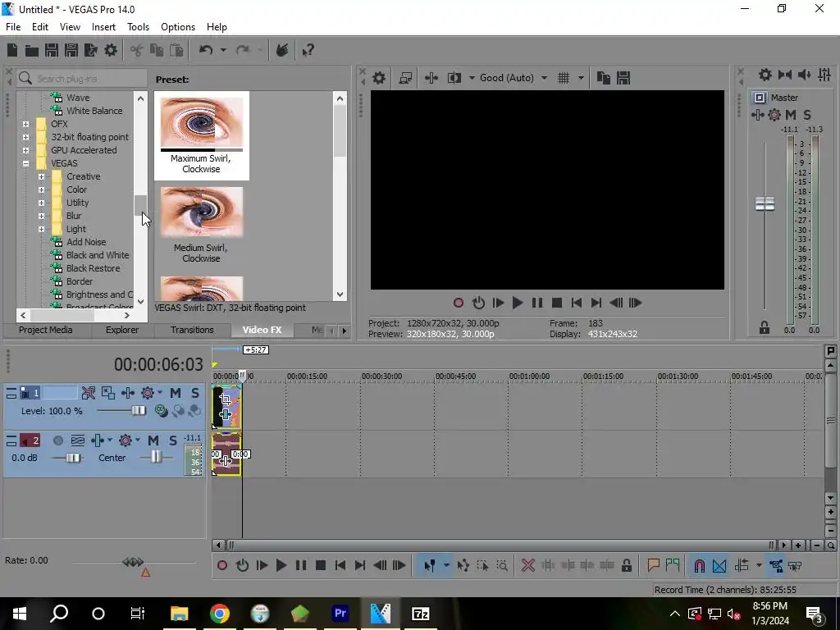
Task: Expand the 32-bit floating point folder
Action: click(x=25, y=137)
